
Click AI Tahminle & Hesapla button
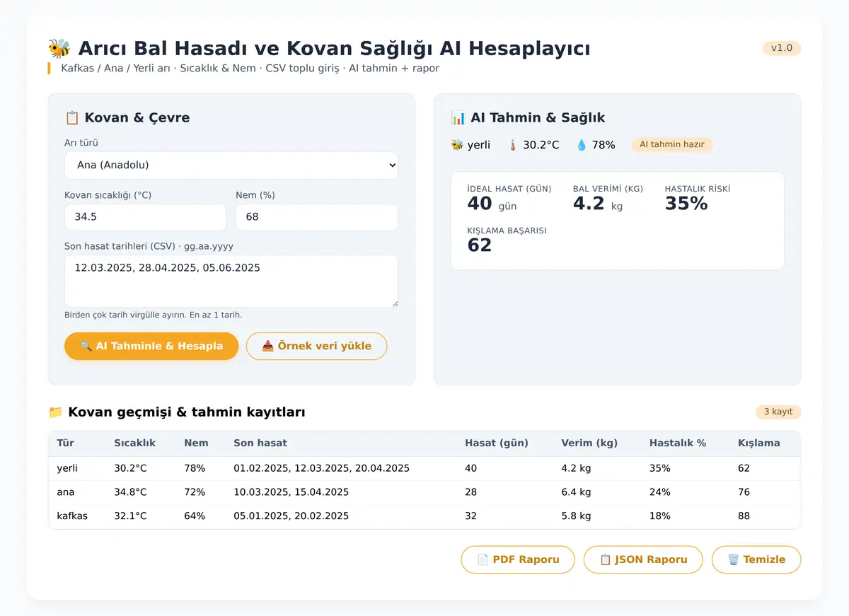click(x=151, y=346)
